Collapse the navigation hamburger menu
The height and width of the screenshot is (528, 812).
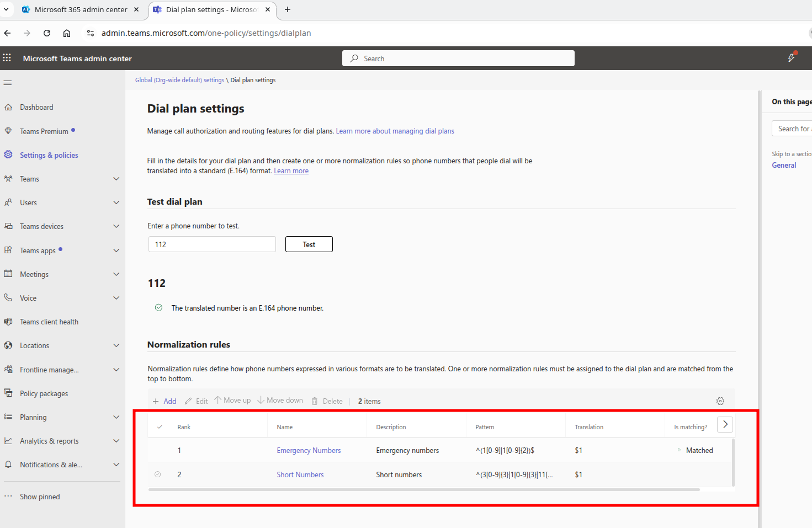click(8, 83)
